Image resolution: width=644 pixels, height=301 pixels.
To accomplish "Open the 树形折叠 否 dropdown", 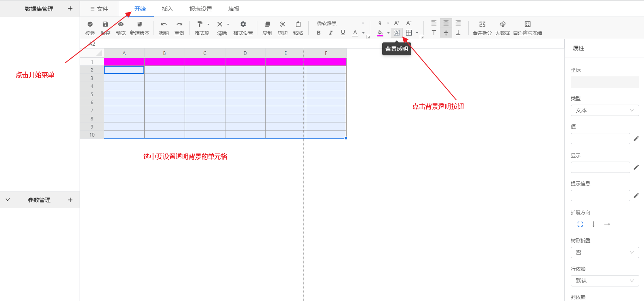I will (x=605, y=253).
